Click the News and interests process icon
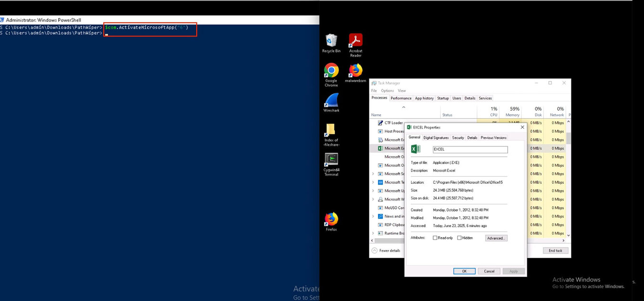Screen dimensions: 644x301 pyautogui.click(x=380, y=216)
